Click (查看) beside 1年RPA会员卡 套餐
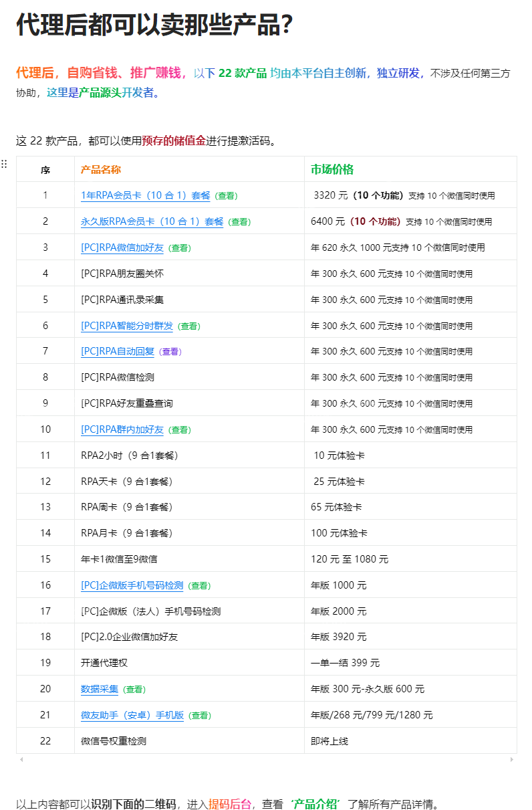 click(x=226, y=196)
